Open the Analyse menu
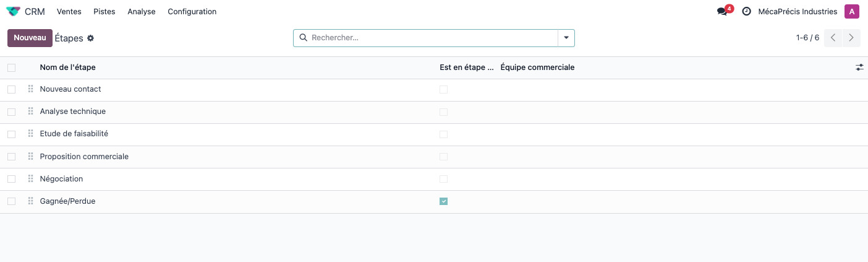868x262 pixels. coord(142,12)
